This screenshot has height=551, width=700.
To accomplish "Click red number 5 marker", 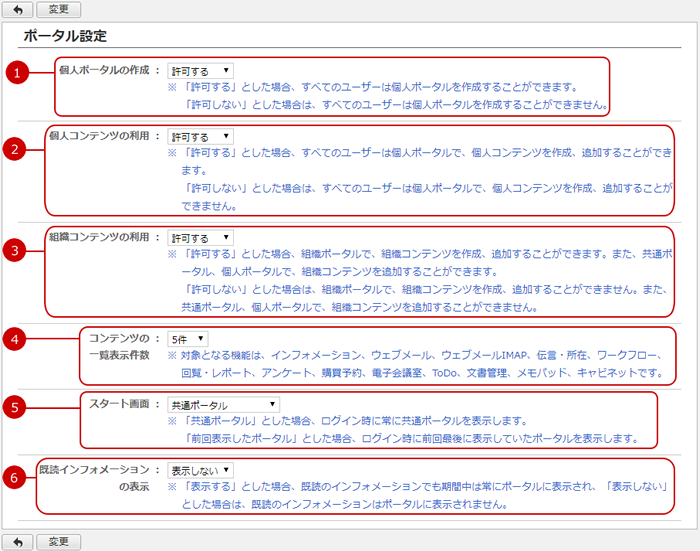I will 13,408.
